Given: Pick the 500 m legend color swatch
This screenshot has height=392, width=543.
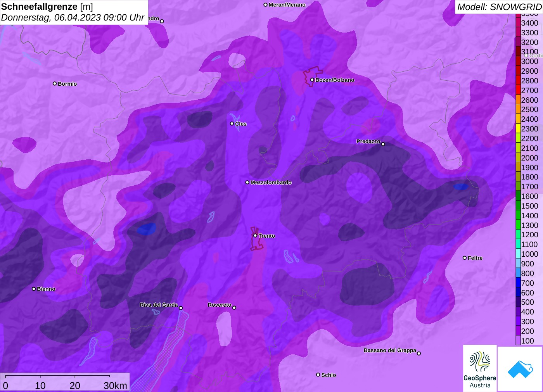Looking at the screenshot, I should (x=518, y=302).
